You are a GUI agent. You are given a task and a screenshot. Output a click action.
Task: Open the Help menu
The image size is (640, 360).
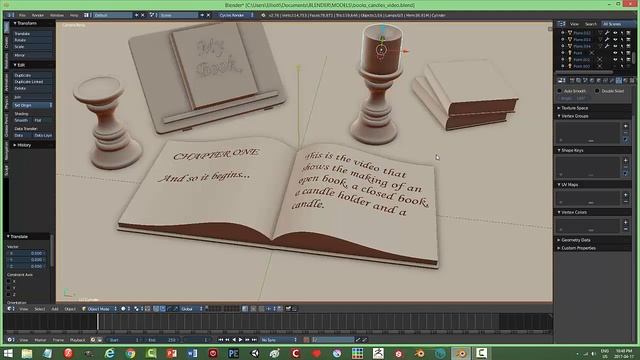tap(74, 15)
